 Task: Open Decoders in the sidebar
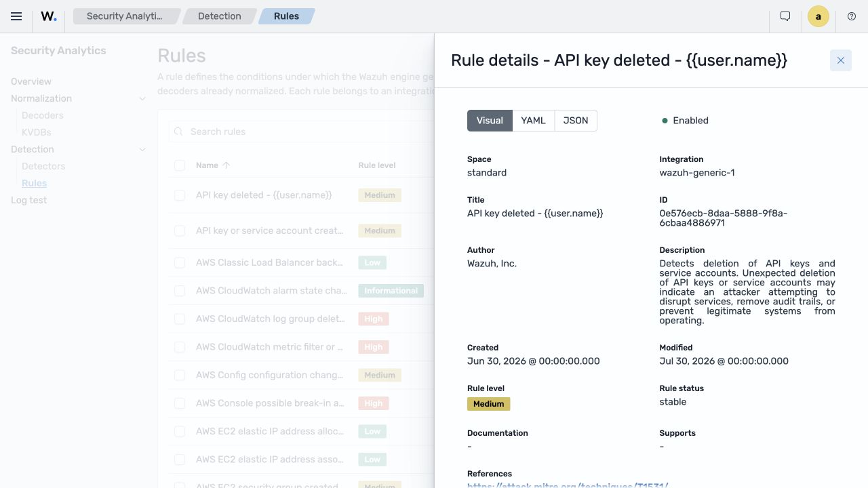pos(43,115)
